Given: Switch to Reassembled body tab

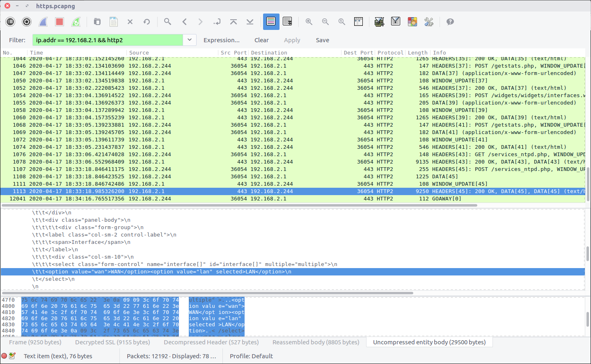Looking at the screenshot, I should click(316, 342).
